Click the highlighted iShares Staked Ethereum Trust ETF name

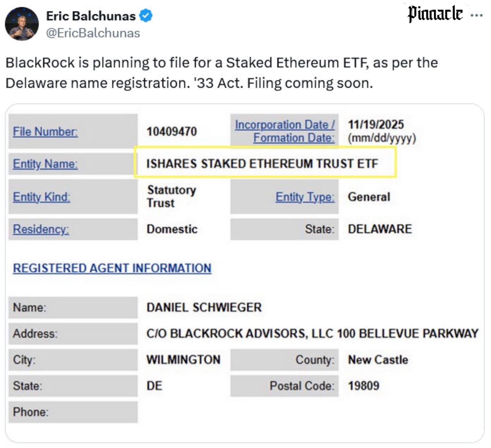tap(262, 164)
